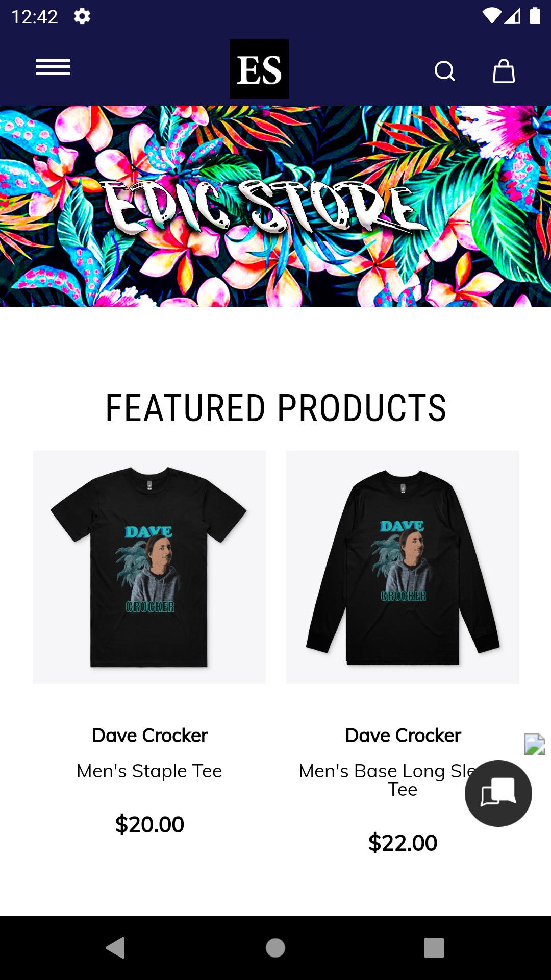Screen dimensions: 551x980
Task: Open the first Dave Crocker product title
Action: (149, 736)
